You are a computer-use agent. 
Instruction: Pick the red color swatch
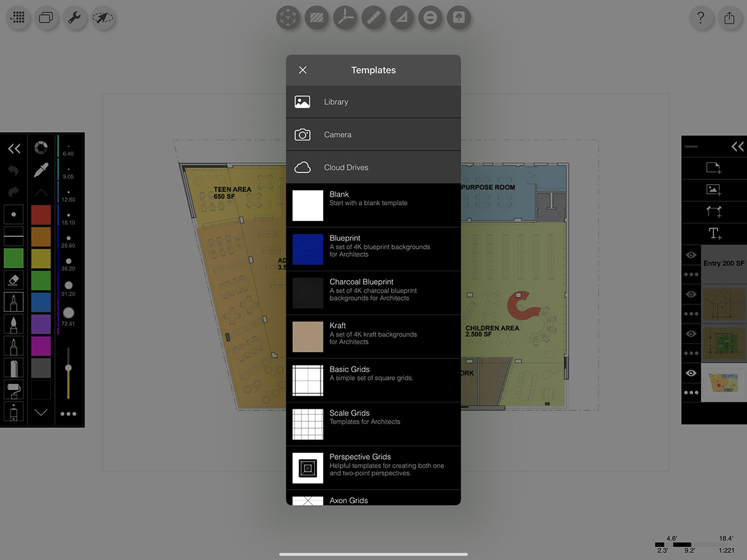[x=41, y=215]
